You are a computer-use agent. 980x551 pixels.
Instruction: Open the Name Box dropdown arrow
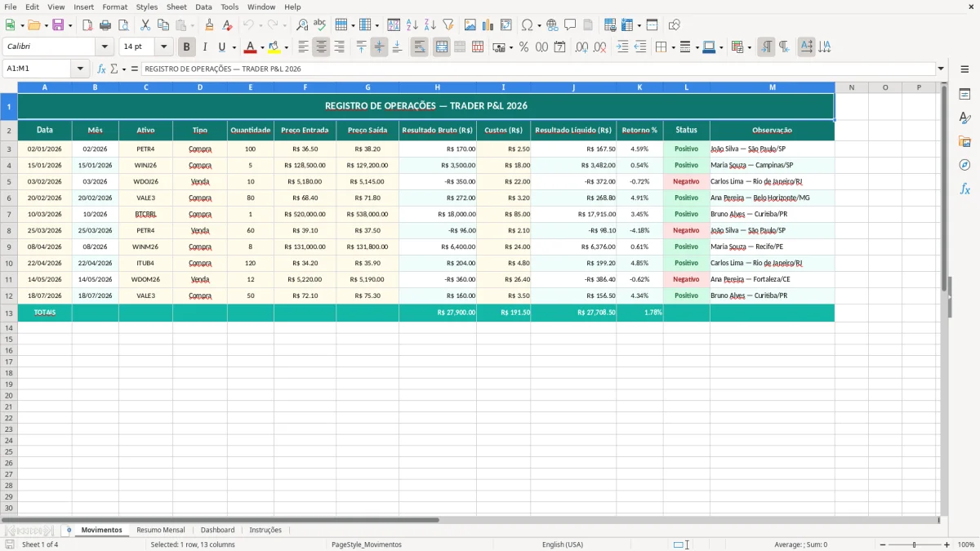pyautogui.click(x=80, y=69)
